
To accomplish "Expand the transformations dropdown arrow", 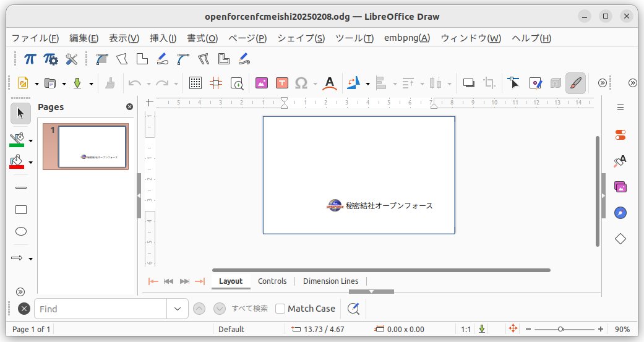I will coord(367,83).
